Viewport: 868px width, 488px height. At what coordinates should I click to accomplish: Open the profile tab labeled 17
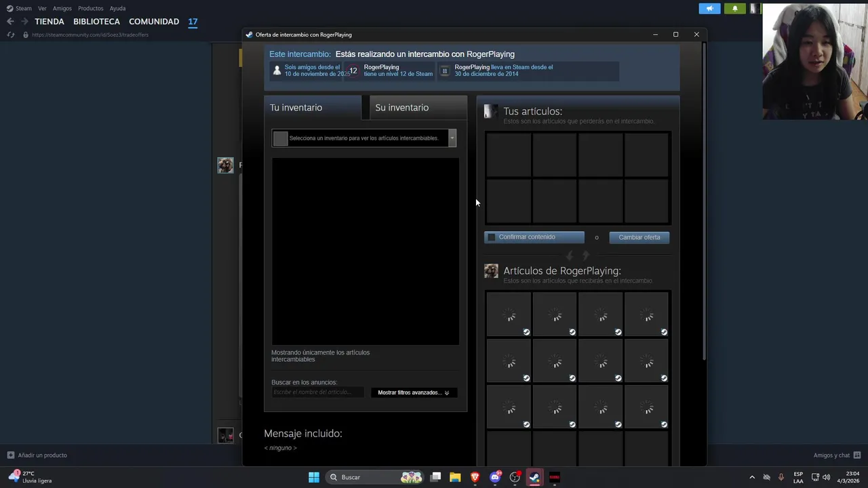(193, 22)
